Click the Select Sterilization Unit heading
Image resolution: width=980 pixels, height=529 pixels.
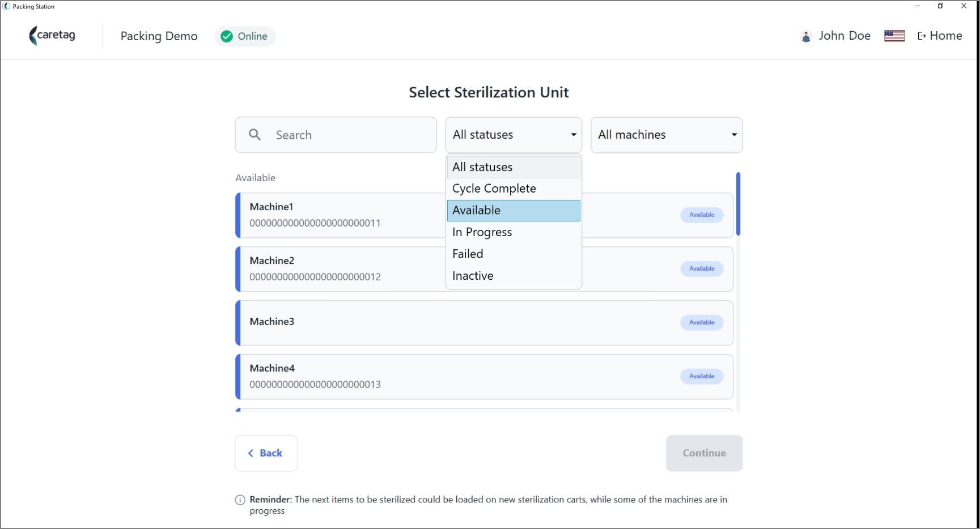pyautogui.click(x=489, y=92)
